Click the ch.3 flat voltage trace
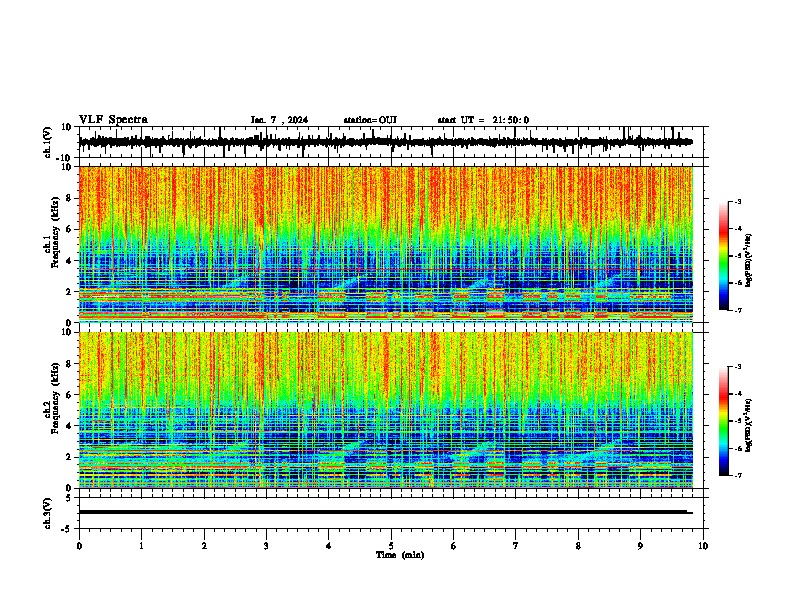The height and width of the screenshot is (612, 792). point(385,512)
